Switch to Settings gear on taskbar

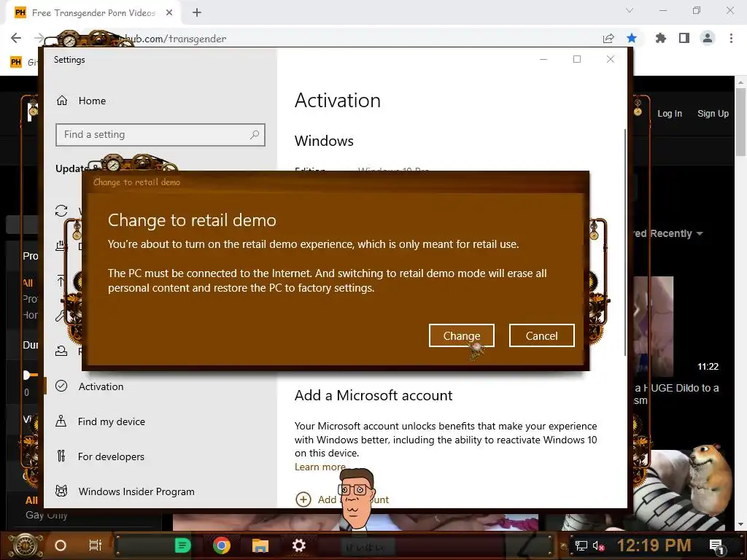[298, 545]
